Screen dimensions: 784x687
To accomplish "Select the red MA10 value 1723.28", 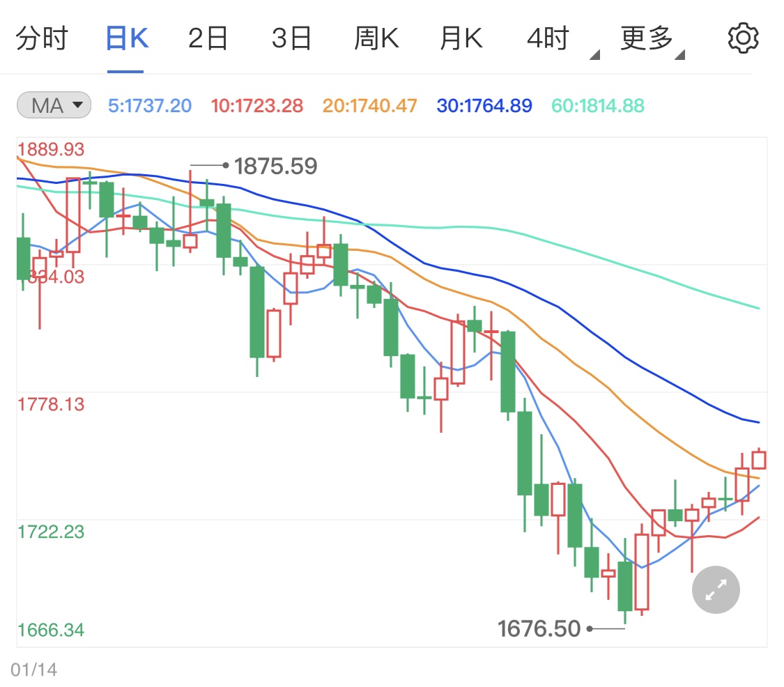I will 256,105.
